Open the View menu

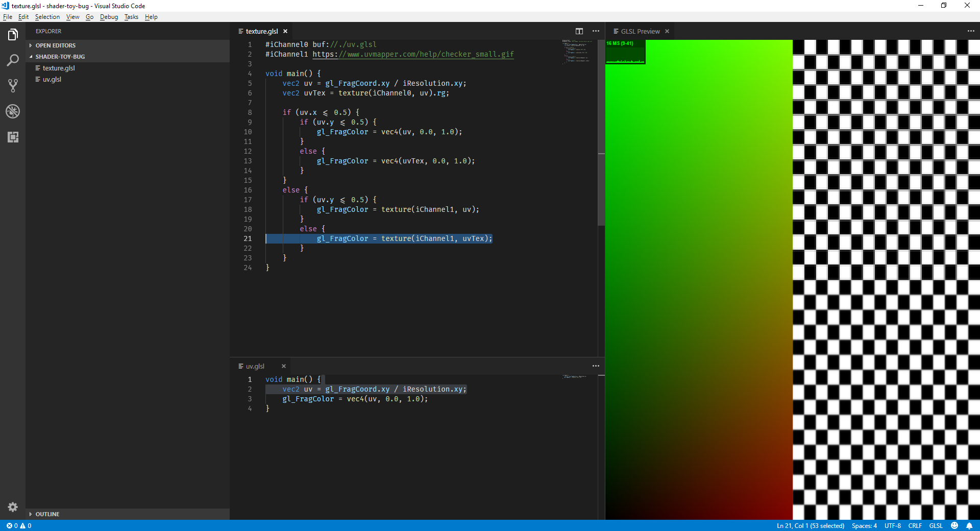tap(73, 17)
